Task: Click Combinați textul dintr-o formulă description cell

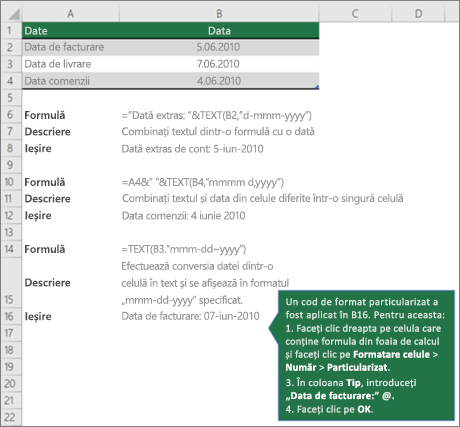Action: tap(218, 132)
